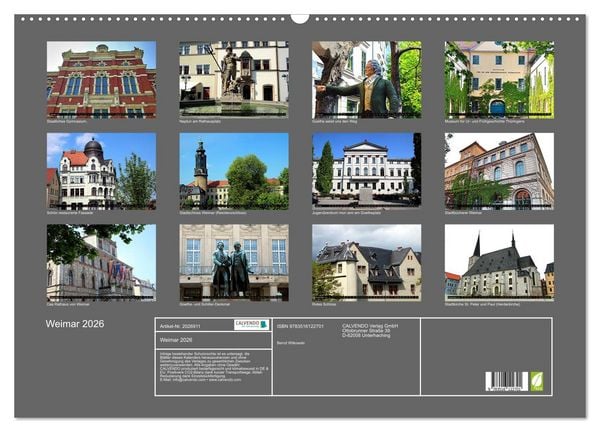600x432 pixels.
Task: Click the 'D-82008 Unterhaching' address line
Action: coord(366,336)
